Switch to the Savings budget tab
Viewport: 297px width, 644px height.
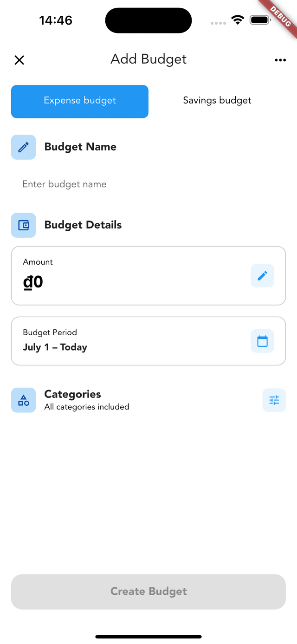(217, 100)
